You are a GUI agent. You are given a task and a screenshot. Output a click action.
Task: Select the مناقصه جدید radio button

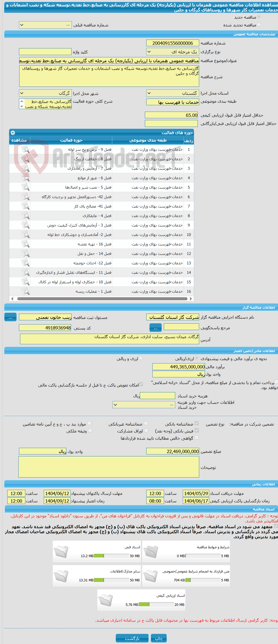259,17
